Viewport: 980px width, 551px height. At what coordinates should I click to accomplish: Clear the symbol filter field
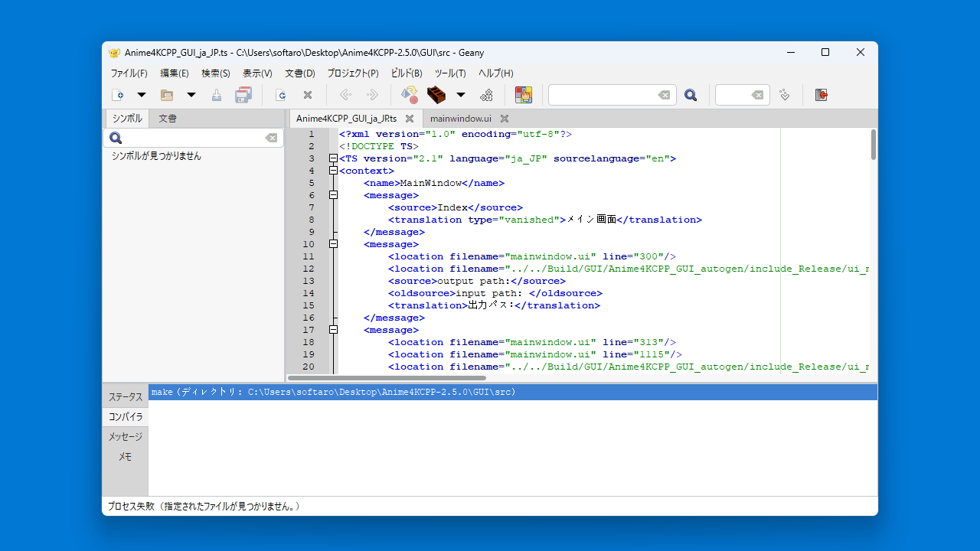coord(272,138)
